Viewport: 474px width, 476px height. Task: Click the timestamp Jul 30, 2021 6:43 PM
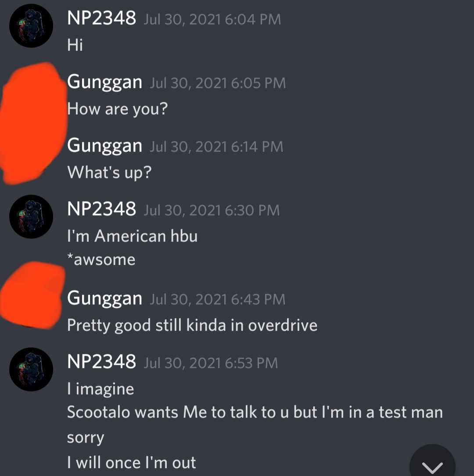218,299
